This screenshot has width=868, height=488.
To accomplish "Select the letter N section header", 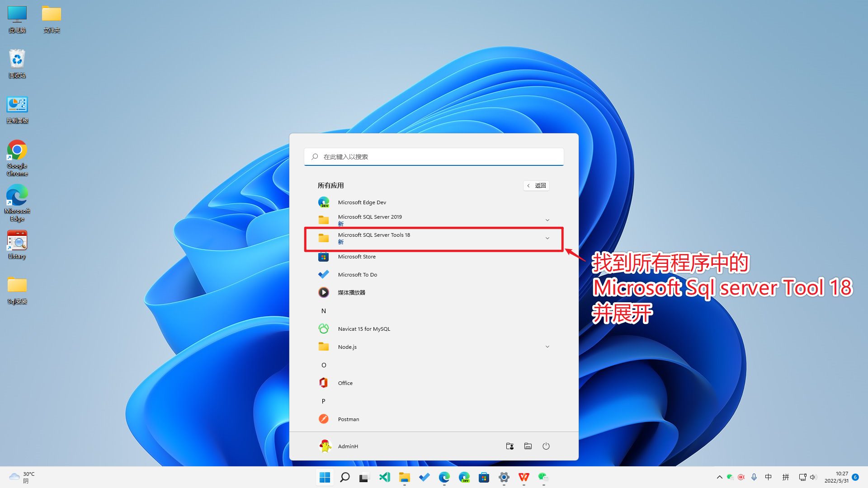I will click(324, 311).
